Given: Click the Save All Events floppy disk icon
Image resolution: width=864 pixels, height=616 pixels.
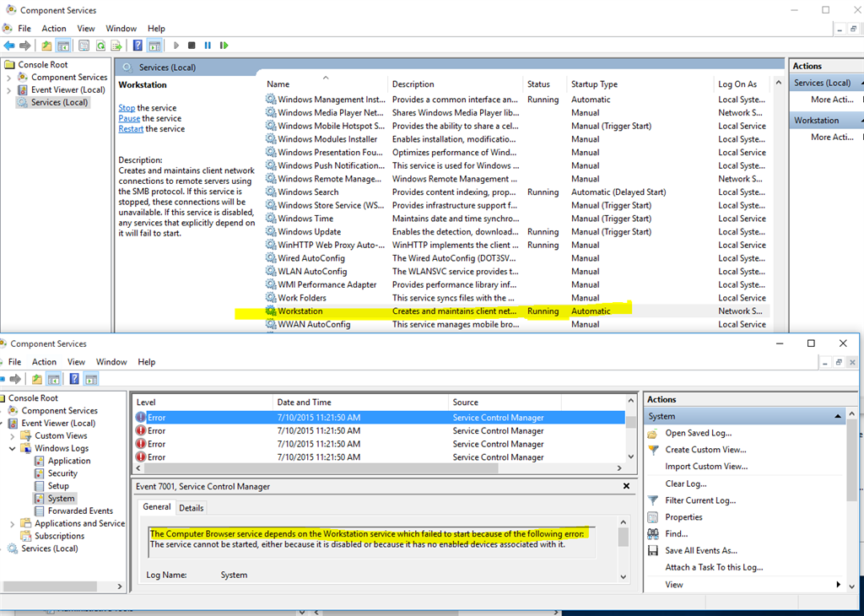Looking at the screenshot, I should pyautogui.click(x=653, y=551).
